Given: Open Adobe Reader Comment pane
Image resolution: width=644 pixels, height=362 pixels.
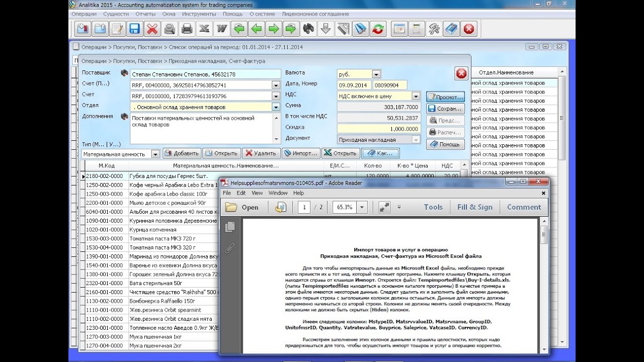Looking at the screenshot, I should tap(524, 207).
